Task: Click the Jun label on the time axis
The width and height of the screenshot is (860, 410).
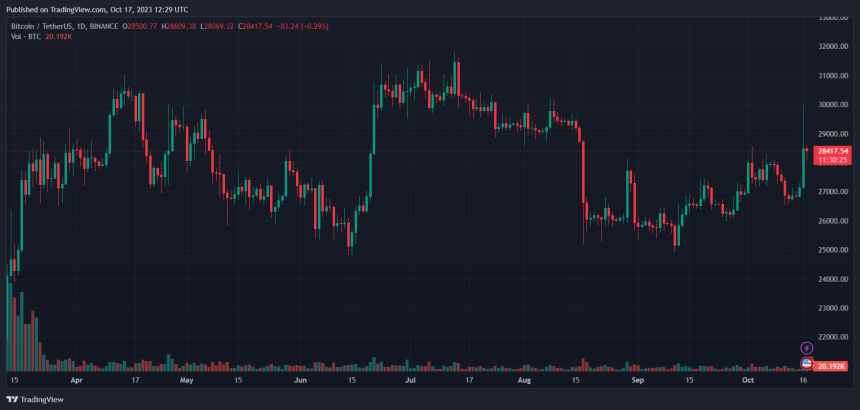Action: click(x=300, y=381)
